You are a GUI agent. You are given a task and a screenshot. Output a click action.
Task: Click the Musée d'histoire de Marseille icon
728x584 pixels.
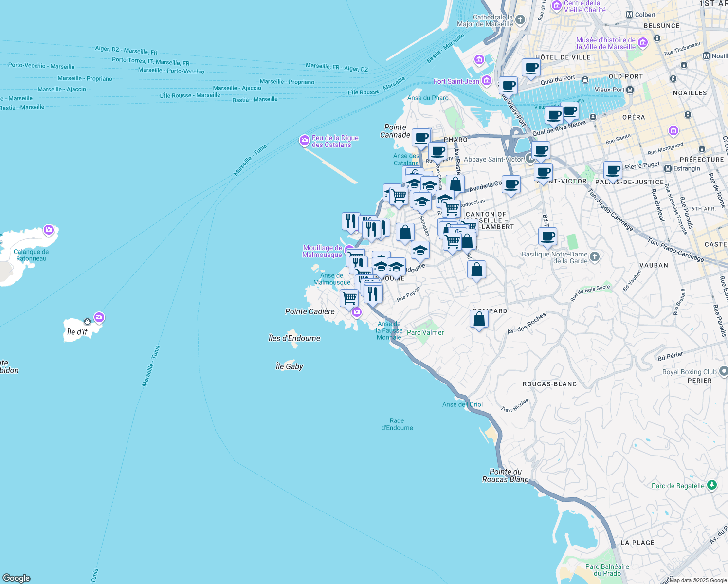pos(643,43)
